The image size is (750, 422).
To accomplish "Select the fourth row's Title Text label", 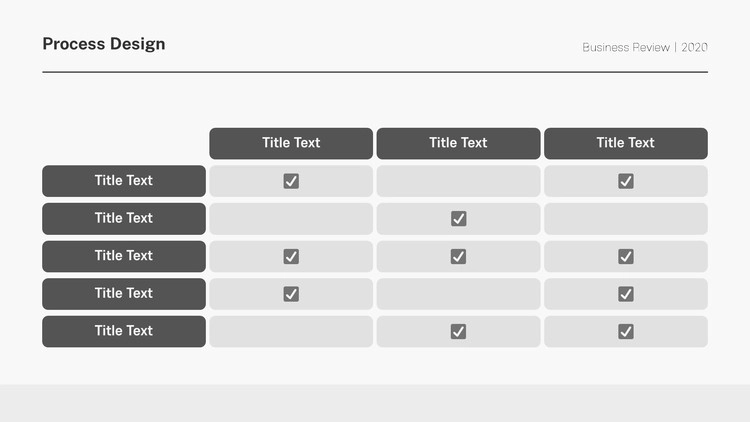I will (x=124, y=293).
